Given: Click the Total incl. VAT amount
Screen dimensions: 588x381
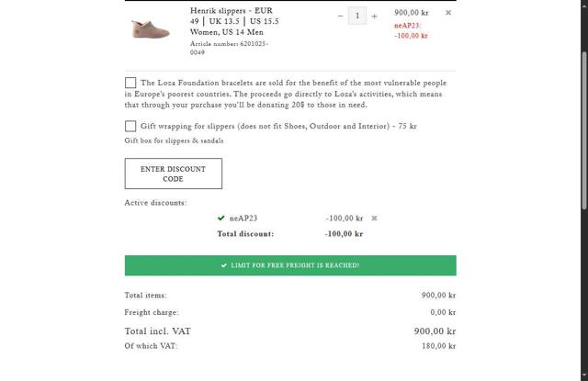Looking at the screenshot, I should (x=435, y=331).
